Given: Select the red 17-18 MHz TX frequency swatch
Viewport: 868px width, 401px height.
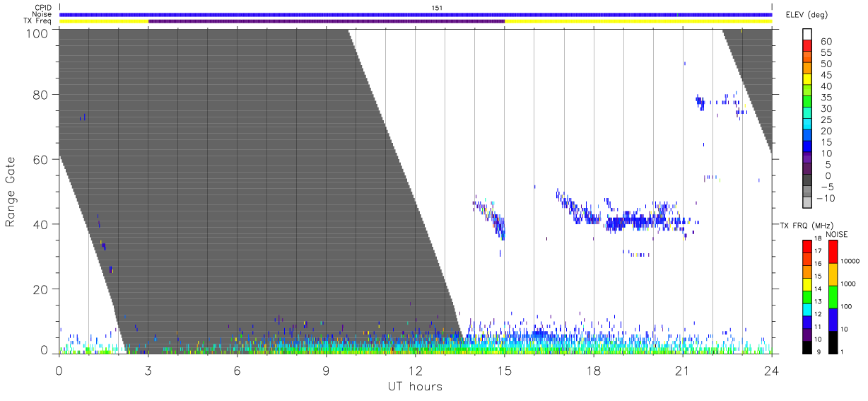Looking at the screenshot, I should 807,247.
